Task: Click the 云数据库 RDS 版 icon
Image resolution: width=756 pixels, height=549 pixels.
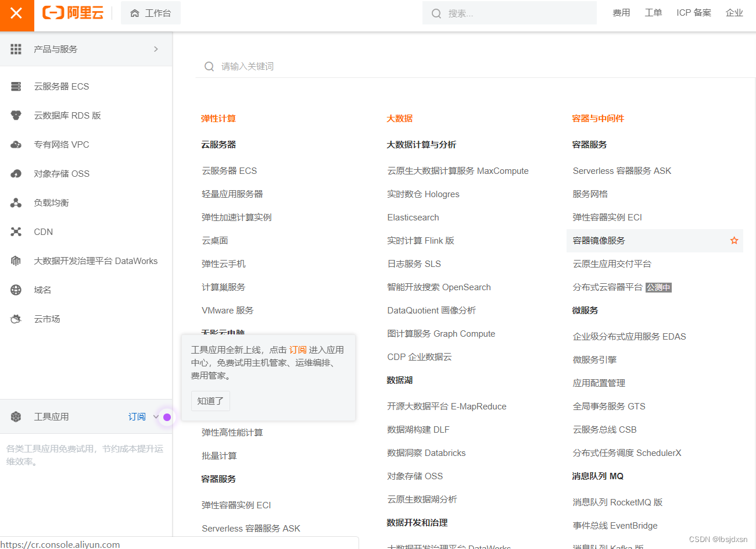Action: pyautogui.click(x=16, y=116)
